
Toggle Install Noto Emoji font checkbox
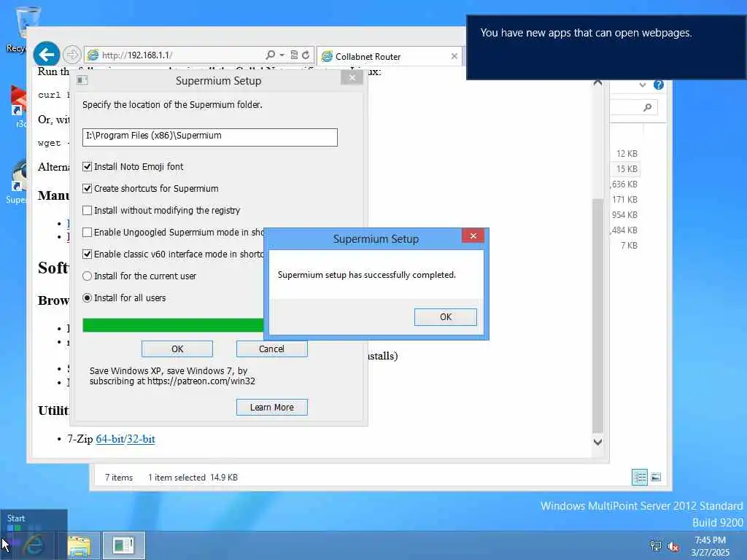pos(88,167)
